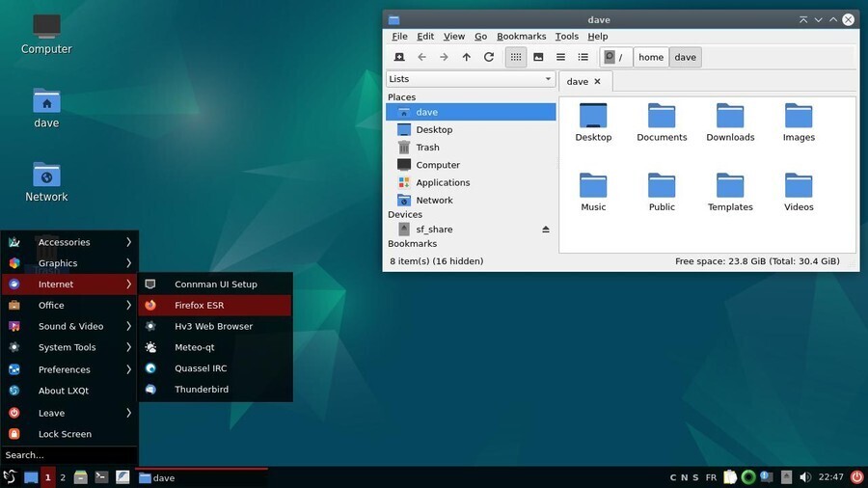Screen dimensions: 868x488
Task: Select 'dave' in the path bar
Action: [686, 57]
